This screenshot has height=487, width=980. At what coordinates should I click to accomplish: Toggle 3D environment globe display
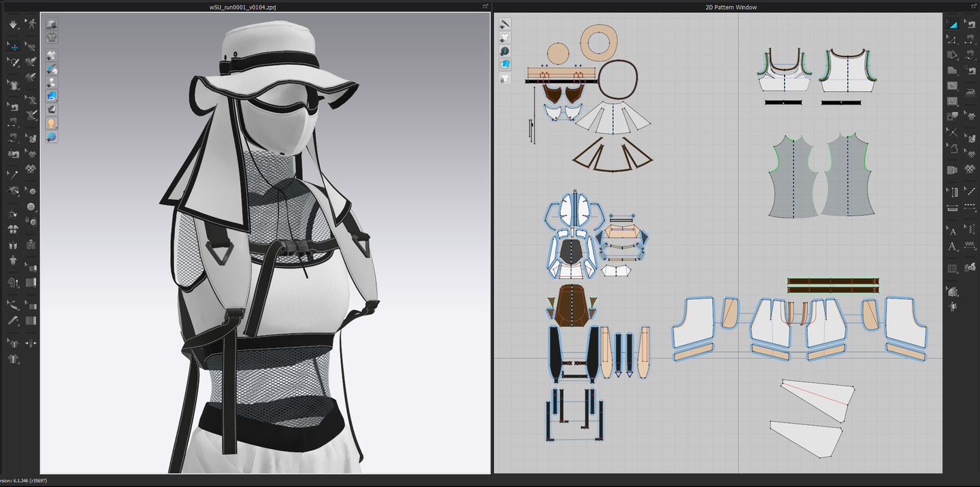pos(52,137)
